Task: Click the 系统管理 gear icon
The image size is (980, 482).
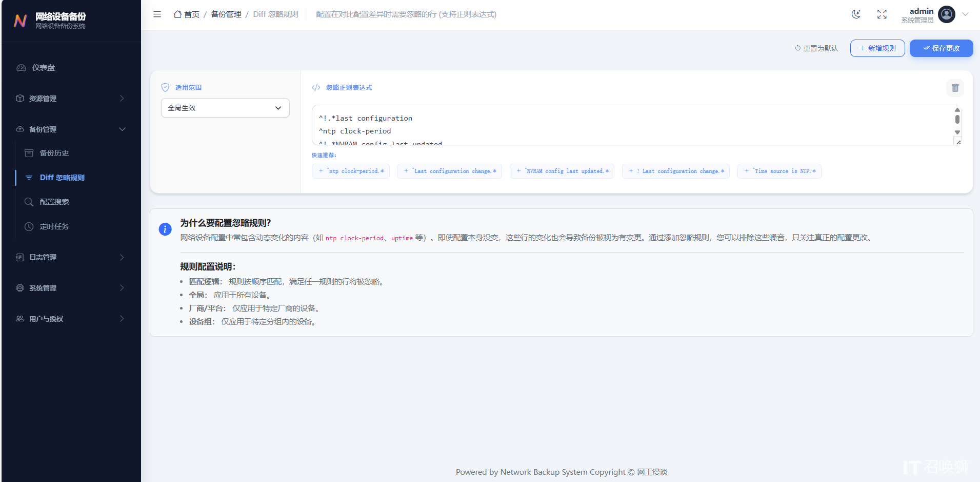Action: click(x=20, y=288)
